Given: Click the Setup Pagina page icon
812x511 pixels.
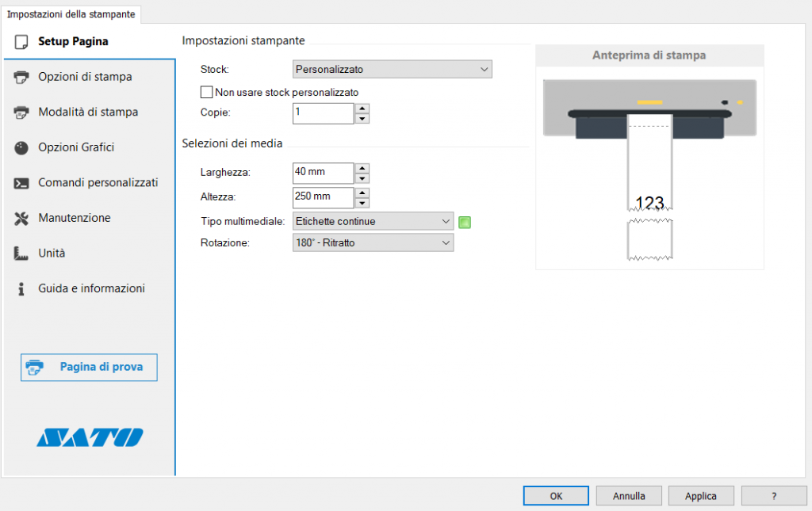Looking at the screenshot, I should tap(21, 42).
